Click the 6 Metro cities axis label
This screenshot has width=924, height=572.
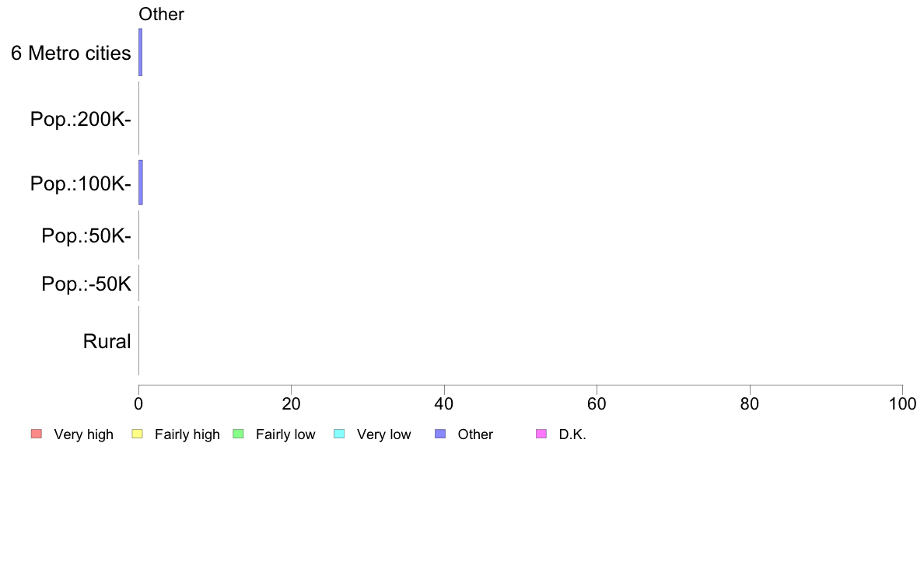(71, 53)
